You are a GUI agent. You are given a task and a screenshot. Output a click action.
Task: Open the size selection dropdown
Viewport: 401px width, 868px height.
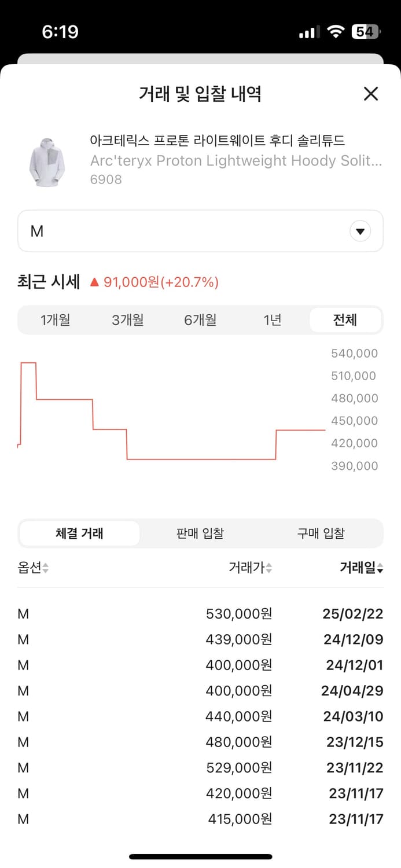click(200, 231)
